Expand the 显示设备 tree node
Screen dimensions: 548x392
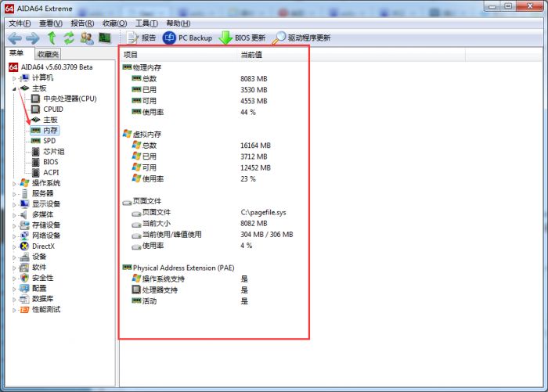14,204
